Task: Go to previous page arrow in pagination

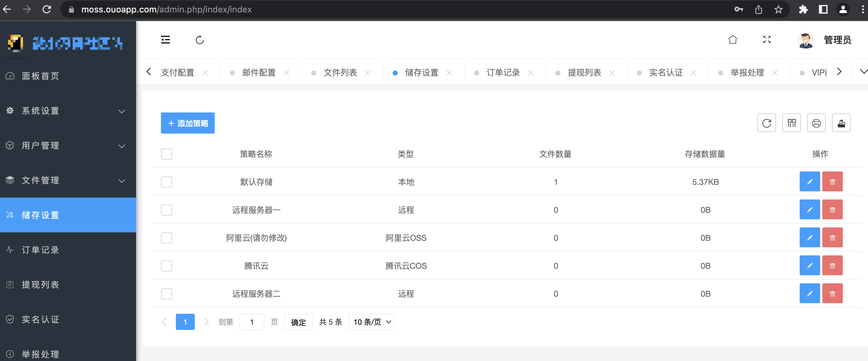Action: 164,322
